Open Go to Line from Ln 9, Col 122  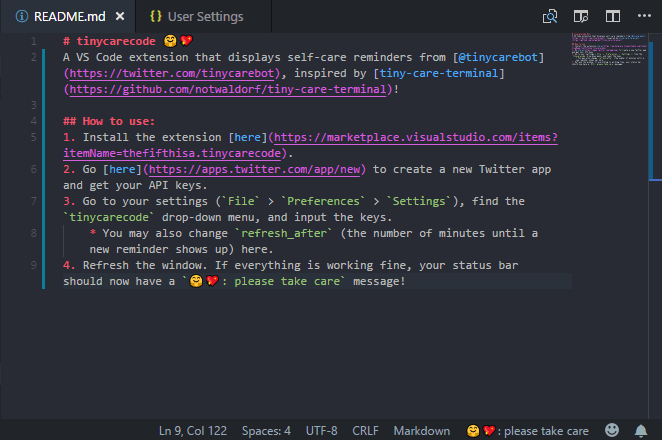(193, 431)
